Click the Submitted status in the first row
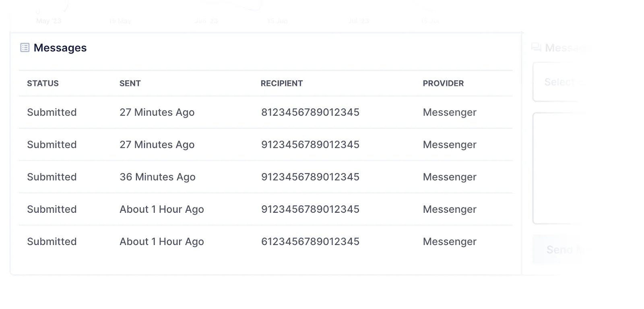The width and height of the screenshot is (644, 309). (52, 112)
